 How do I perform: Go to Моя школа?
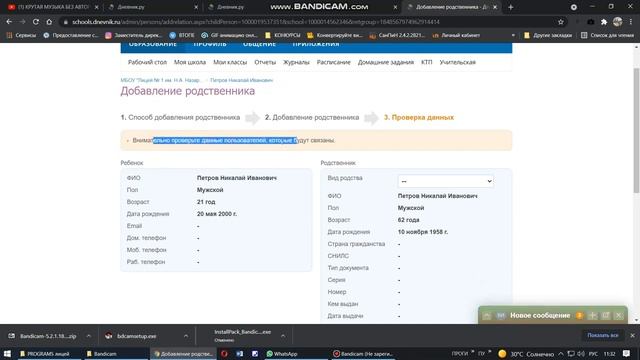(x=190, y=62)
